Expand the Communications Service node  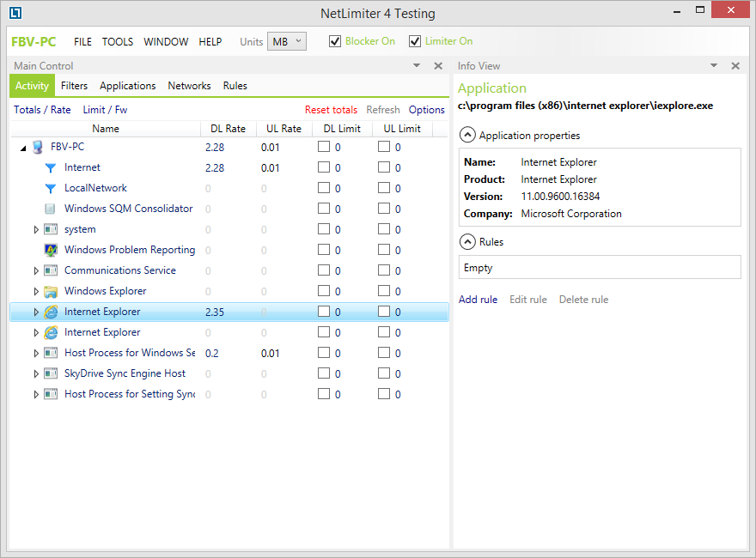click(x=36, y=270)
